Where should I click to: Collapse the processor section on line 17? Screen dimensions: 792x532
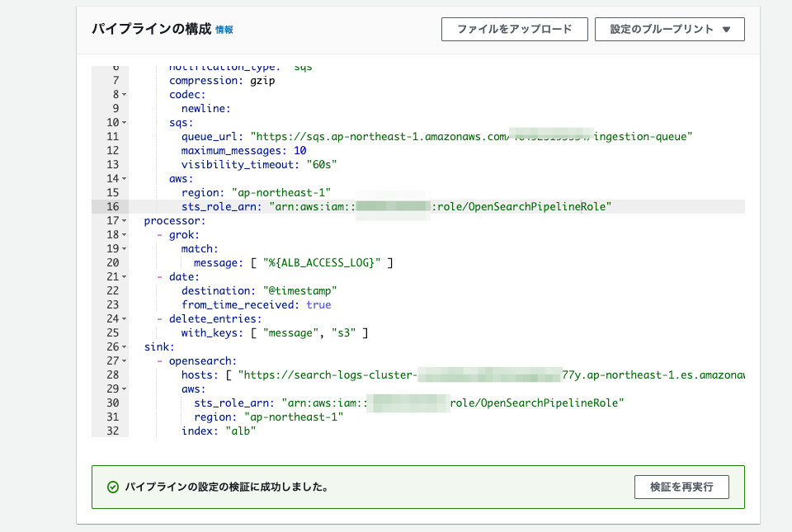click(126, 220)
